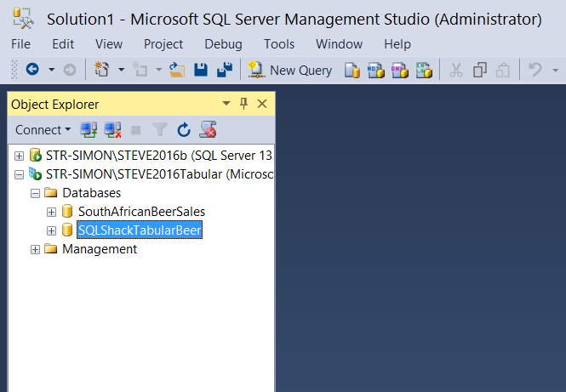Viewport: 566px width, 392px height.
Task: Collapse the Databases folder
Action: pyautogui.click(x=35, y=193)
